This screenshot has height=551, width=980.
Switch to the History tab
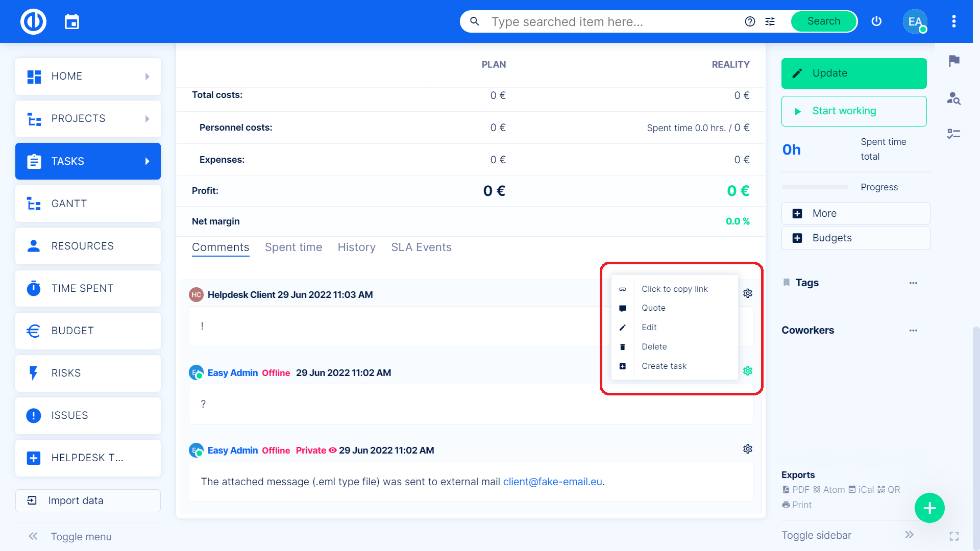click(357, 247)
